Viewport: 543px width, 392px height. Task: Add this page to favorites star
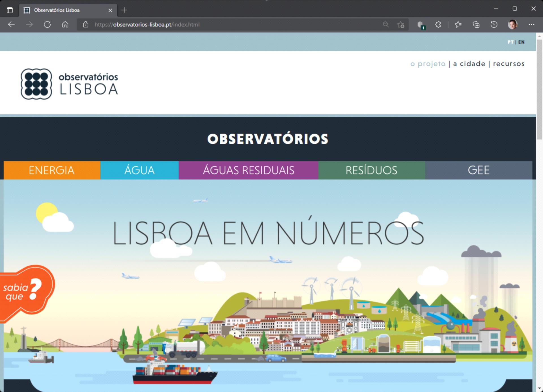click(x=401, y=25)
